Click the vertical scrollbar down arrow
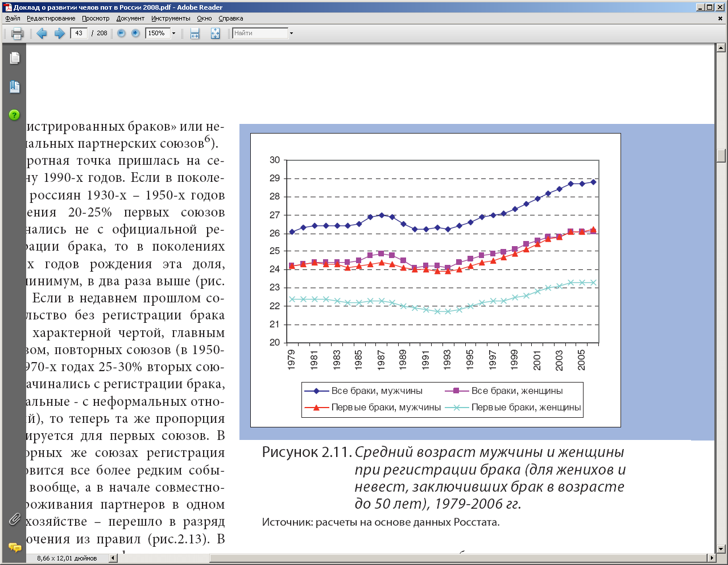Image resolution: width=728 pixels, height=565 pixels. [721, 549]
